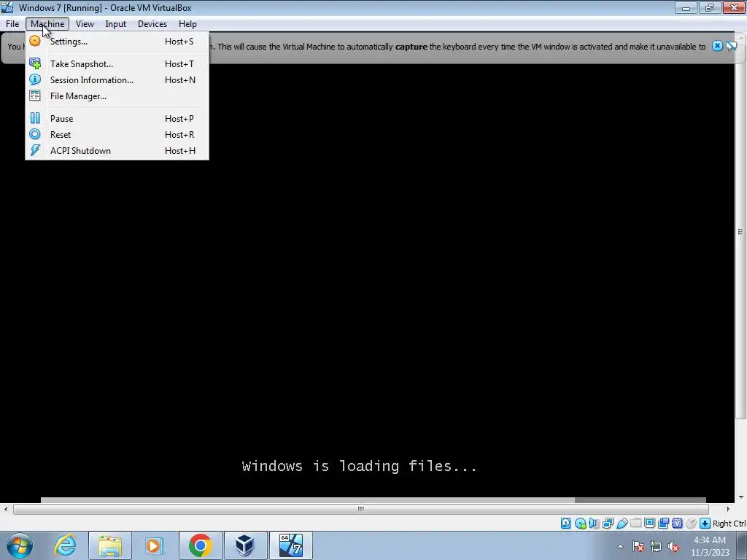Viewport: 747px width, 560px height.
Task: Click the horizontal scrollbar right arrow
Action: [728, 509]
